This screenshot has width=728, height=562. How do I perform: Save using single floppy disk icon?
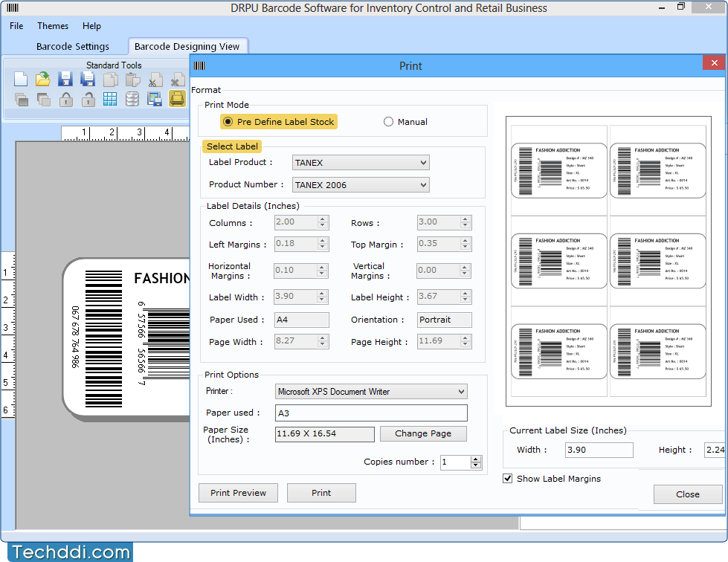click(65, 80)
